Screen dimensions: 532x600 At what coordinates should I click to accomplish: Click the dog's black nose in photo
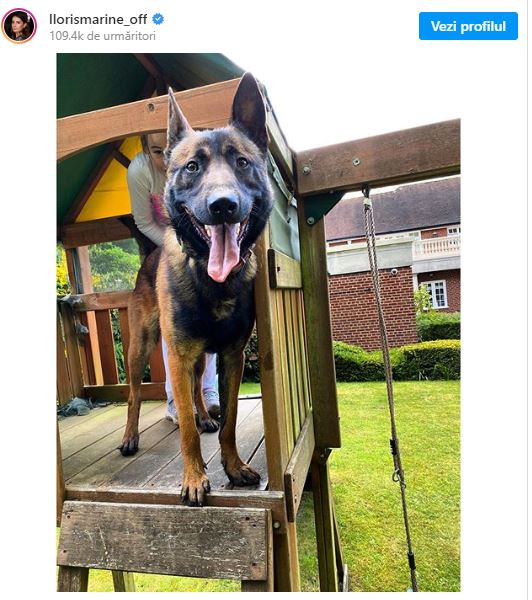point(224,205)
